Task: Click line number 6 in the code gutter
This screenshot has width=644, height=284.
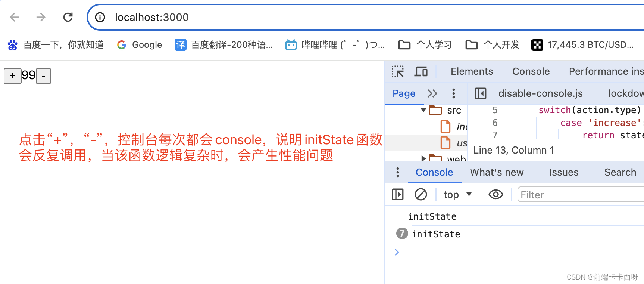Action: (495, 123)
